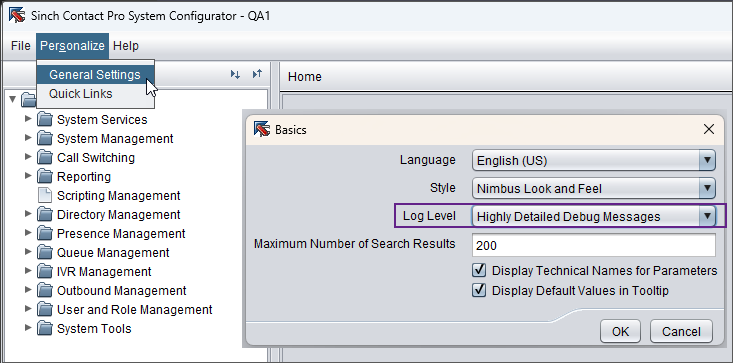Click the Presence Management folder icon

coord(44,234)
